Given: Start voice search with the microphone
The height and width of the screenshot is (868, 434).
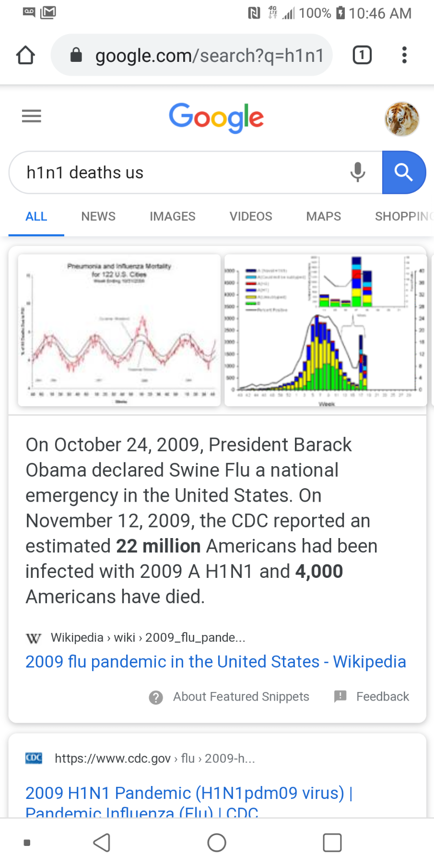Looking at the screenshot, I should (x=358, y=172).
